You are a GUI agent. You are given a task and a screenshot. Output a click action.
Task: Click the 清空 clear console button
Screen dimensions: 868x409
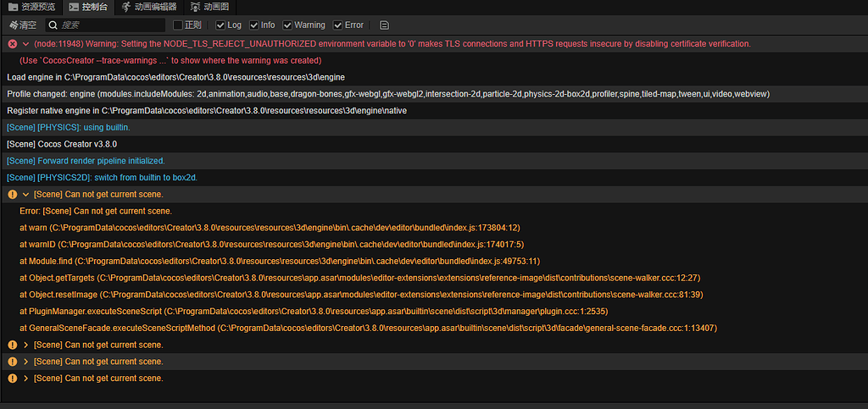click(x=21, y=25)
